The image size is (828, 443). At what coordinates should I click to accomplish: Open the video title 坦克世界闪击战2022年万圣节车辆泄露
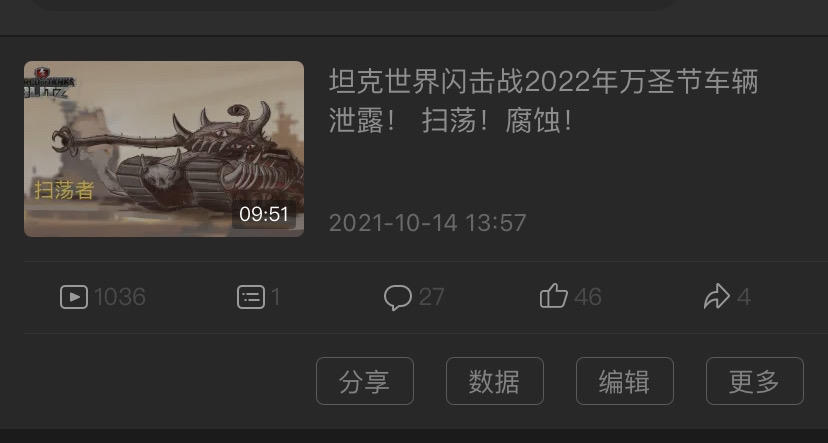click(x=543, y=101)
